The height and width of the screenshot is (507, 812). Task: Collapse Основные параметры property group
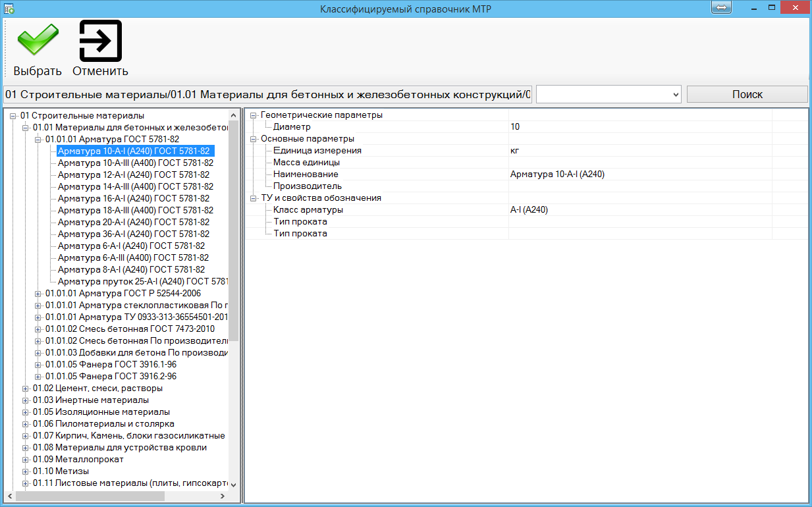click(253, 139)
